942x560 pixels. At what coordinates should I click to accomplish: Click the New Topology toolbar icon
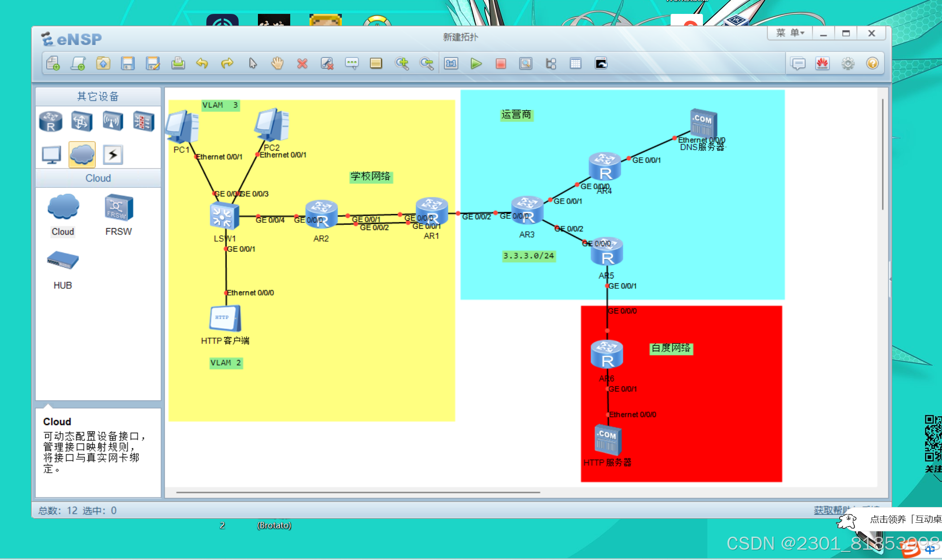(53, 64)
